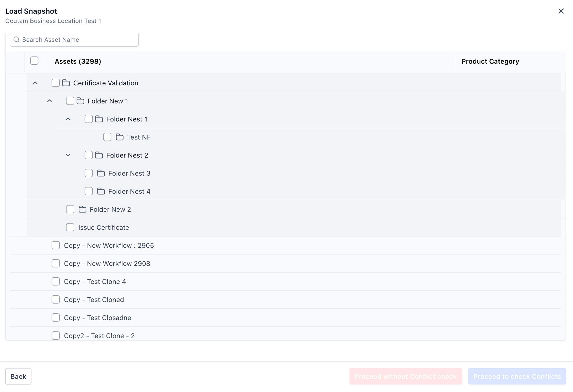Select the Certificate Validation checkbox
573x392 pixels.
pyautogui.click(x=55, y=83)
